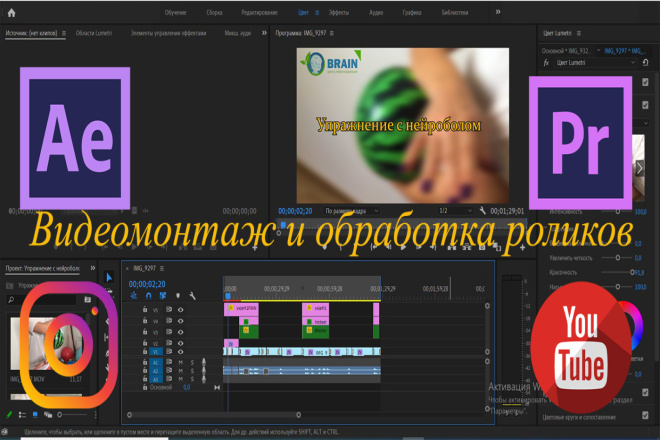Open the Lumetri Color panel menu
This screenshot has width=660, height=440.
tap(579, 33)
